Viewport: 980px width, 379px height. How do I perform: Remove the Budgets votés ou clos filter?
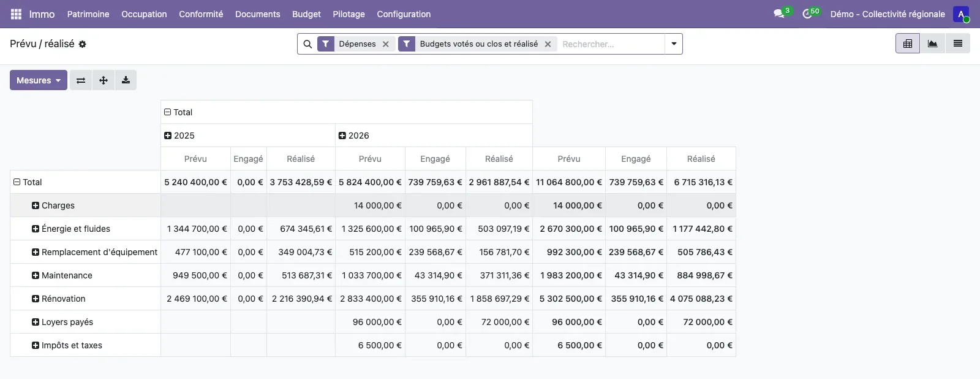[548, 44]
